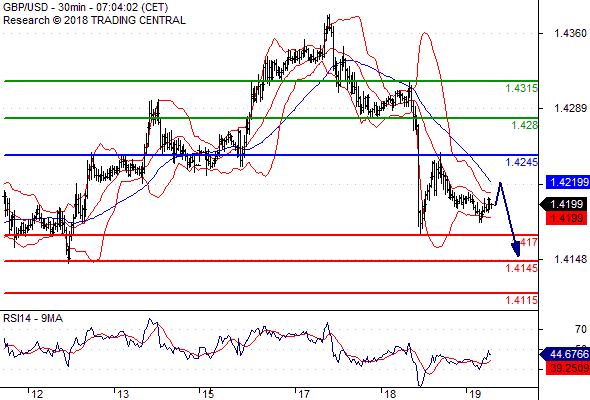The height and width of the screenshot is (400, 590).
Task: Click the RSI14 - 9MA indicator label
Action: click(33, 318)
